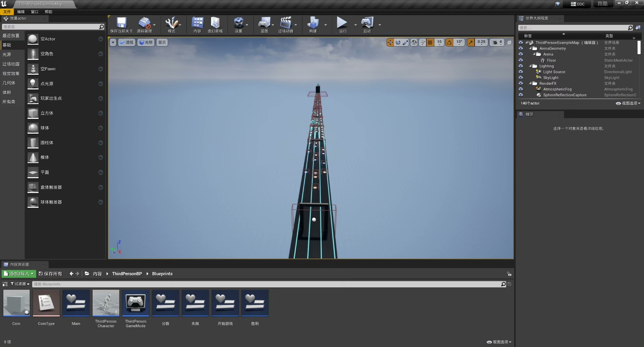The width and height of the screenshot is (644, 347).
Task: Open the filters dropdown in content browser
Action: pyautogui.click(x=20, y=284)
